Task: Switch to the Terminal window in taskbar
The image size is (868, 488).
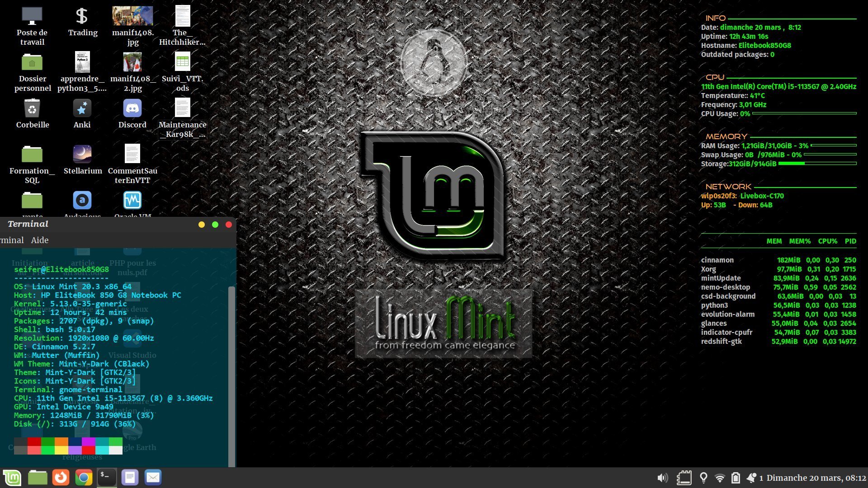Action: [107, 478]
